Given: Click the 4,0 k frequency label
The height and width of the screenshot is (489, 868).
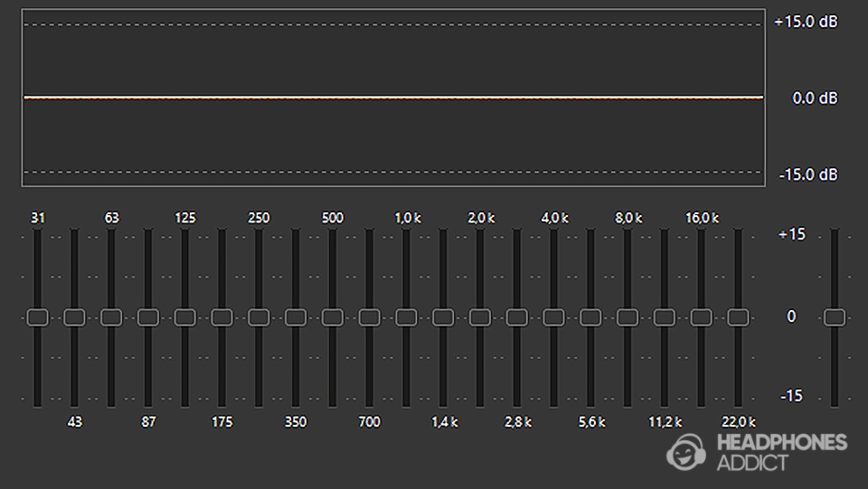Looking at the screenshot, I should (554, 219).
